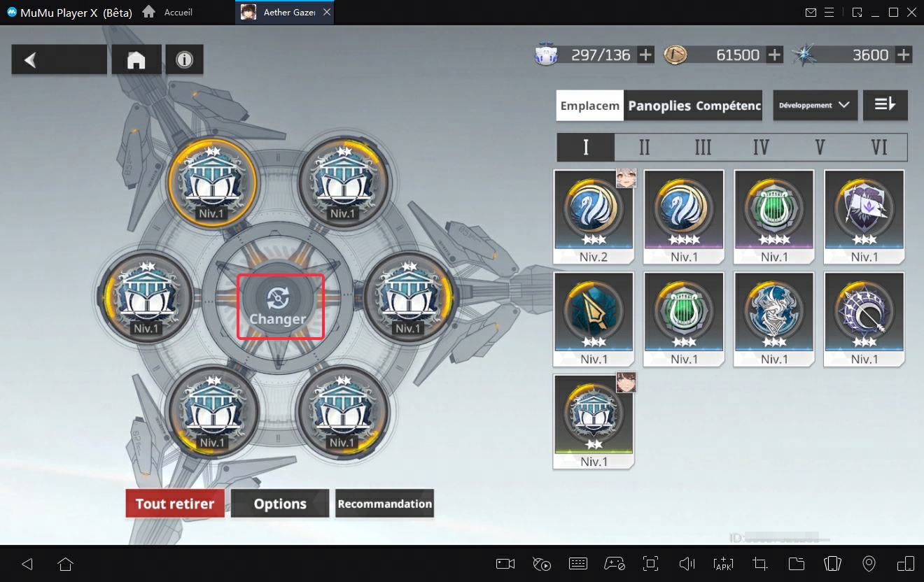Select the golden spearhead sigil card
Viewport: 924px width, 582px height.
point(594,319)
